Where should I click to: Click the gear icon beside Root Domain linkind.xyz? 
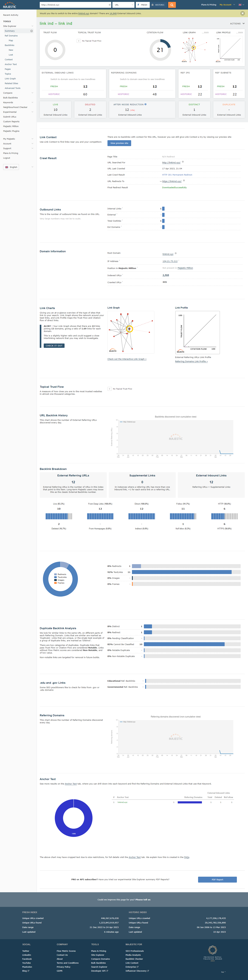(175, 253)
